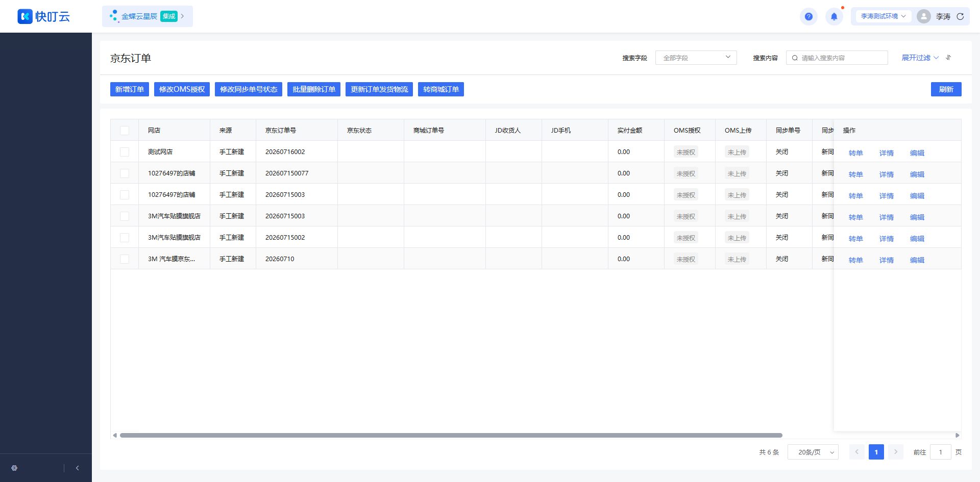Click the horizontal scrollbar thumb under the table

click(x=451, y=435)
